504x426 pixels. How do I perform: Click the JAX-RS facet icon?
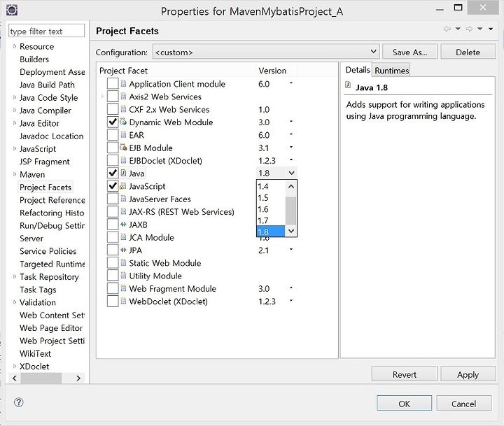(123, 212)
